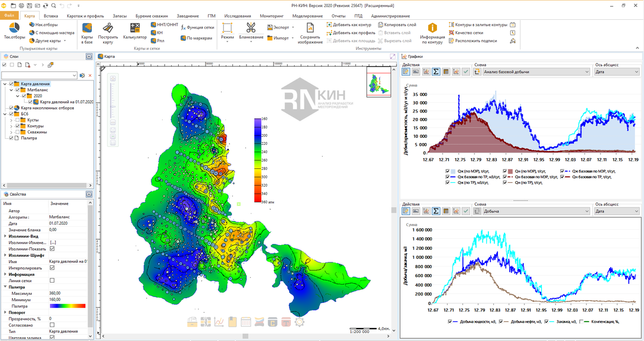Click Информация по контуру
This screenshot has height=341, width=644.
(432, 33)
